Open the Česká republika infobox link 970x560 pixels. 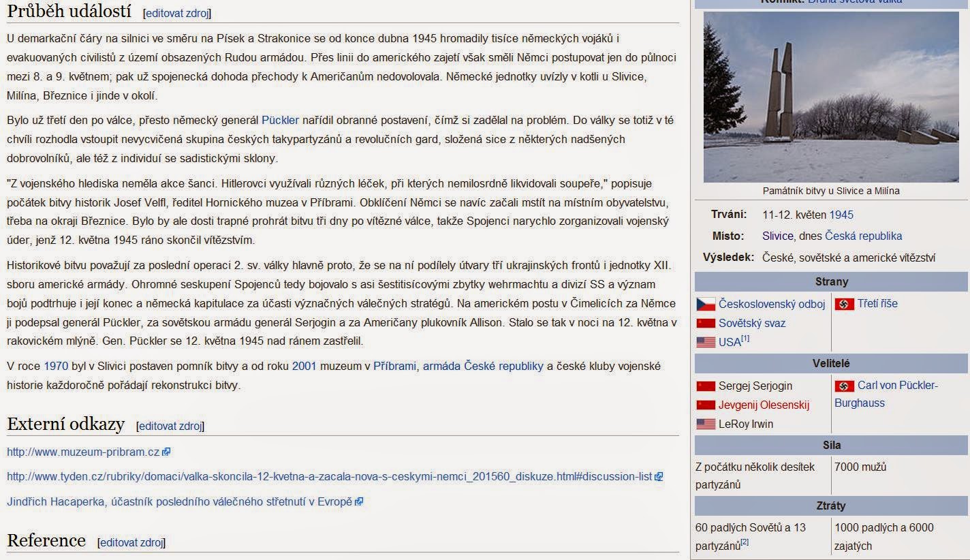(x=863, y=236)
